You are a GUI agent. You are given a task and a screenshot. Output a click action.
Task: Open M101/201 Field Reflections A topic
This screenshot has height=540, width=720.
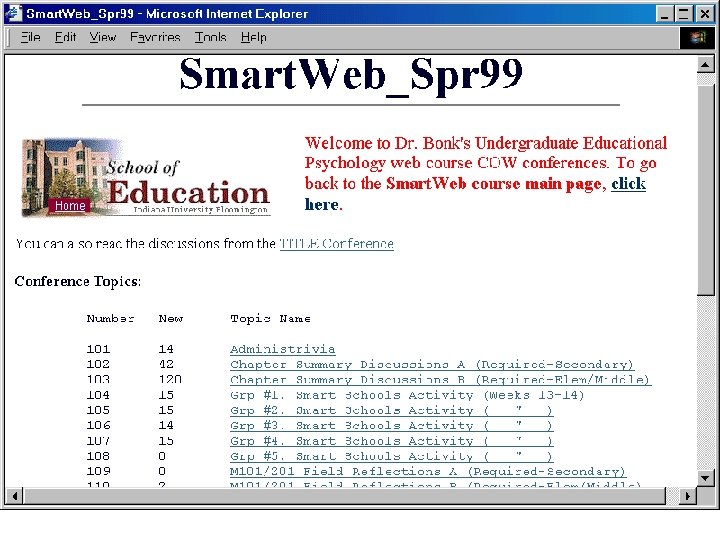click(x=428, y=472)
